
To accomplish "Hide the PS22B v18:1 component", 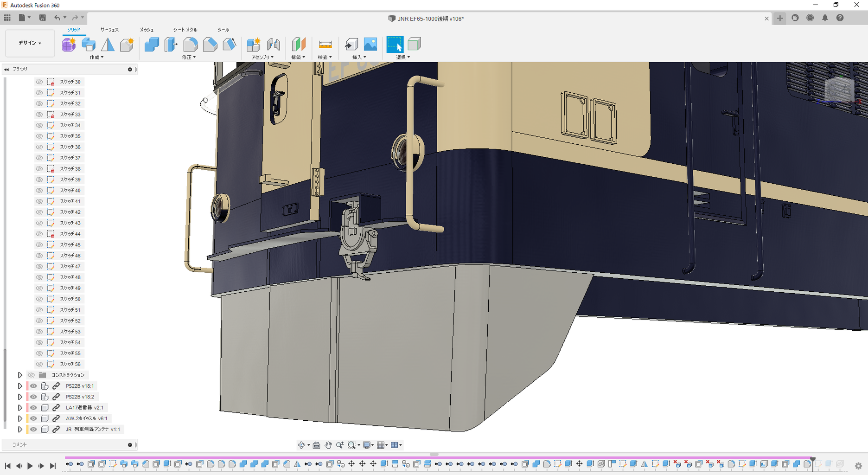I will pyautogui.click(x=33, y=386).
